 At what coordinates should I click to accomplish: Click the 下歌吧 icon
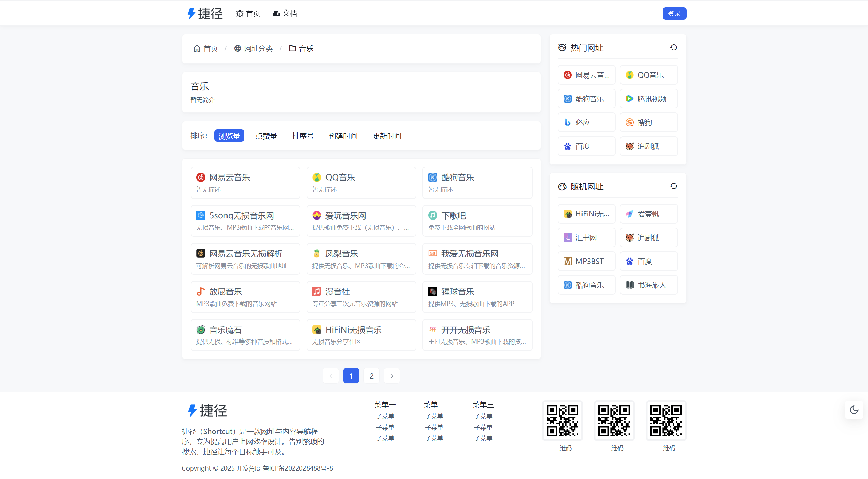pyautogui.click(x=433, y=215)
